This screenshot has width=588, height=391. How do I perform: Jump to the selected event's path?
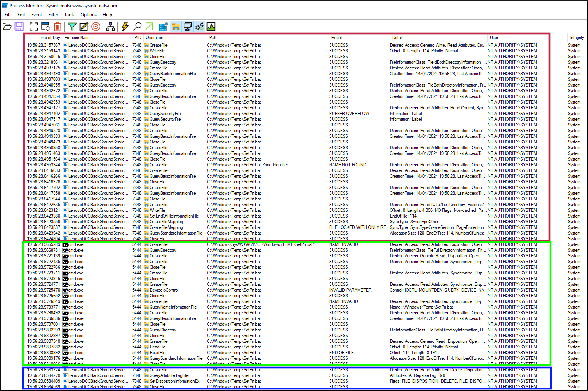(149, 27)
